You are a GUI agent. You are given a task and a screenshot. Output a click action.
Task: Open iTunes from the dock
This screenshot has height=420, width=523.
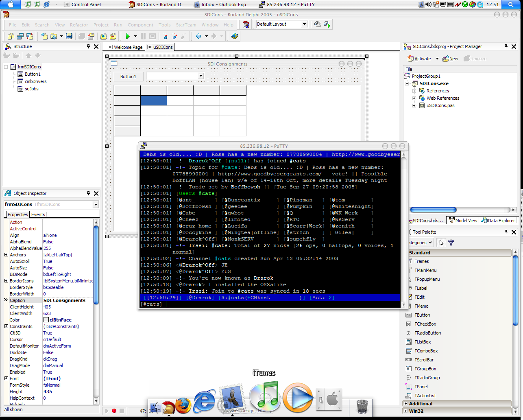point(264,396)
